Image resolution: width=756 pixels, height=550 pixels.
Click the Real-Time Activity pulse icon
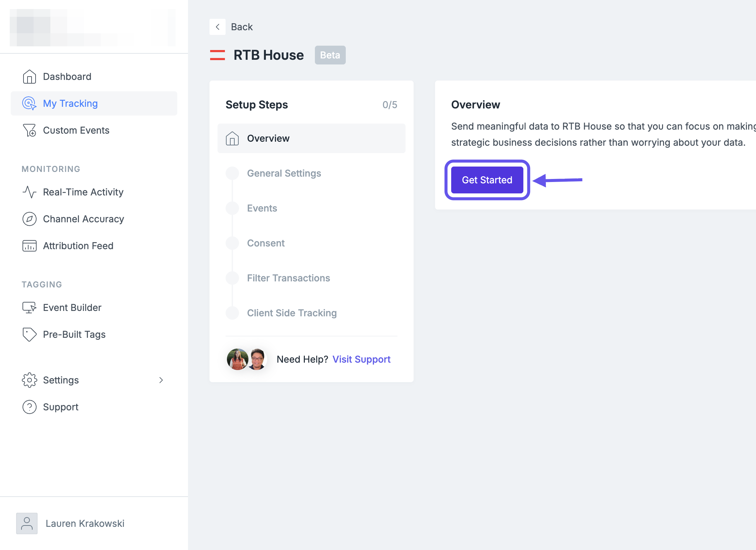click(x=30, y=192)
